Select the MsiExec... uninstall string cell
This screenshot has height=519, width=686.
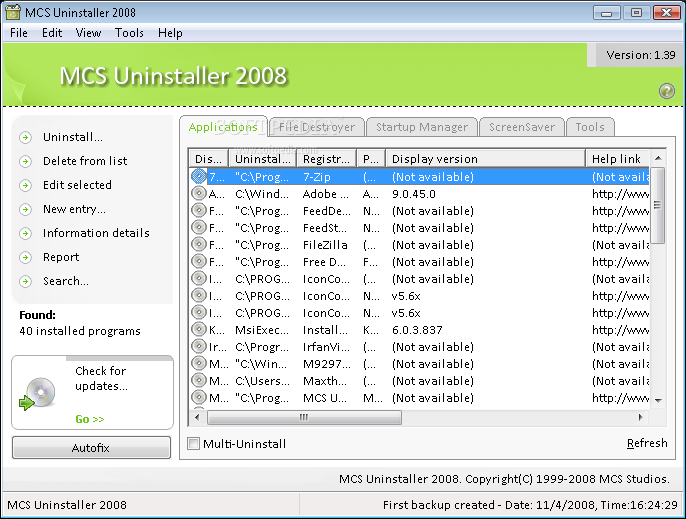tap(262, 330)
